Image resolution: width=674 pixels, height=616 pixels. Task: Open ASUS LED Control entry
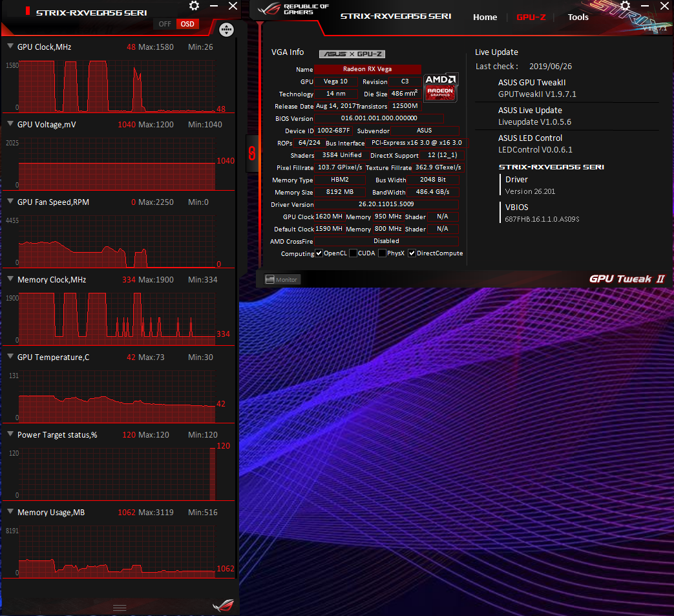535,144
